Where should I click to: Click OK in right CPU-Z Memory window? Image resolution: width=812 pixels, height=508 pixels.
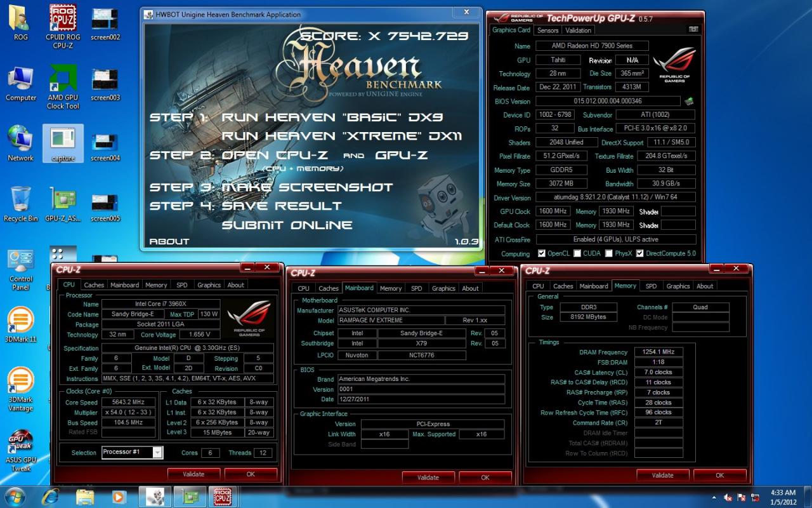click(x=719, y=475)
